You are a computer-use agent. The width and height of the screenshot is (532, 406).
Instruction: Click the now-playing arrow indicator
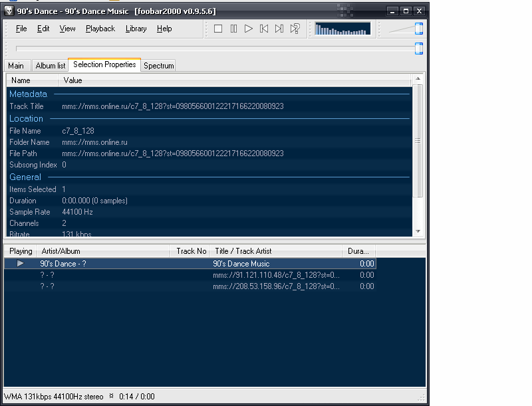21,263
